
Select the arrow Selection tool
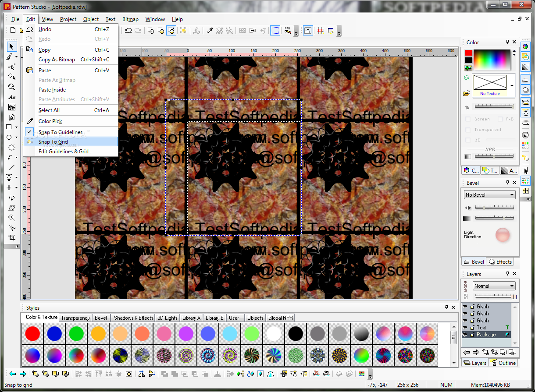click(x=12, y=46)
